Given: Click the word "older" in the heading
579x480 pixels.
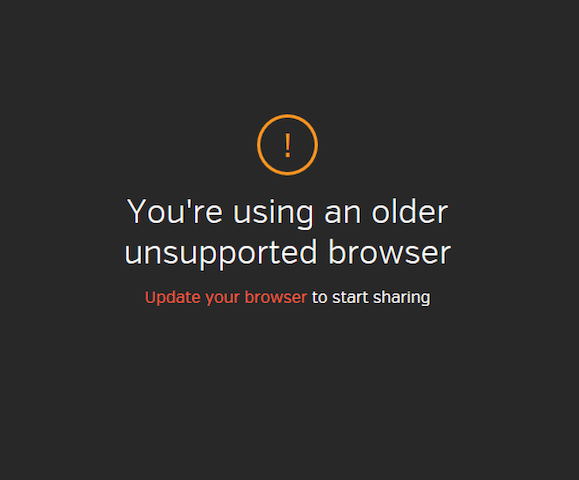Looking at the screenshot, I should [x=410, y=211].
